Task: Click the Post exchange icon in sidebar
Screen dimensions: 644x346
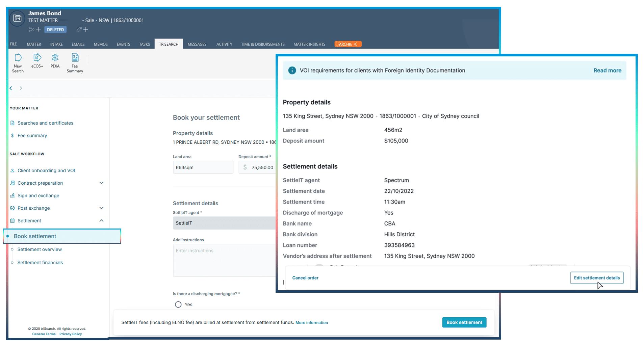Action: (x=12, y=208)
